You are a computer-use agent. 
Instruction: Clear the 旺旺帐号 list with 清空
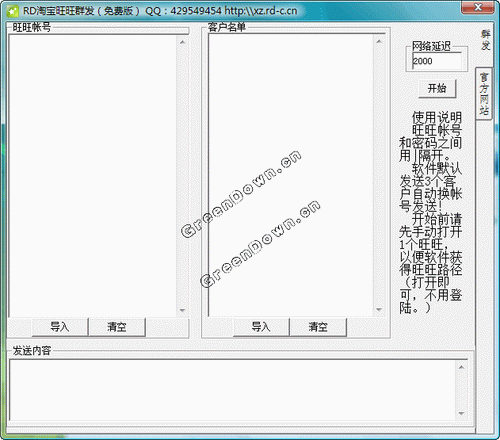click(x=117, y=327)
